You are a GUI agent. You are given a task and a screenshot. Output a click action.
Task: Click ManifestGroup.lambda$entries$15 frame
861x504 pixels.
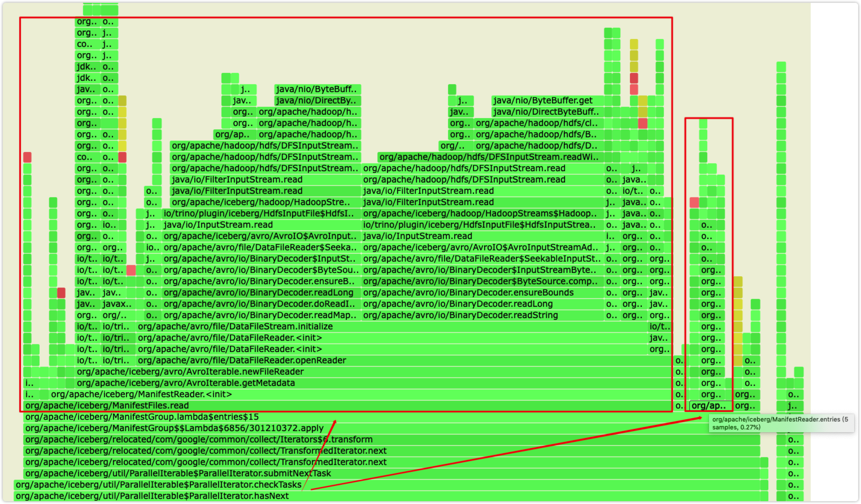pyautogui.click(x=142, y=417)
